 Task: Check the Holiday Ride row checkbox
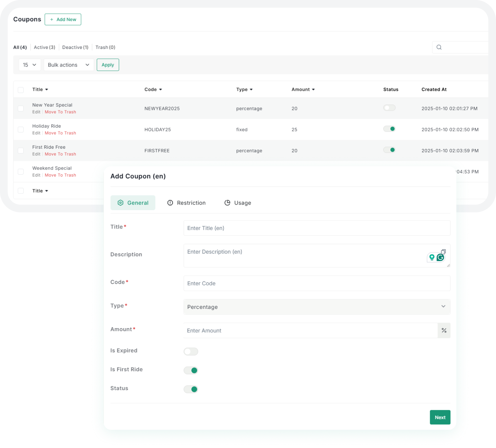21,130
